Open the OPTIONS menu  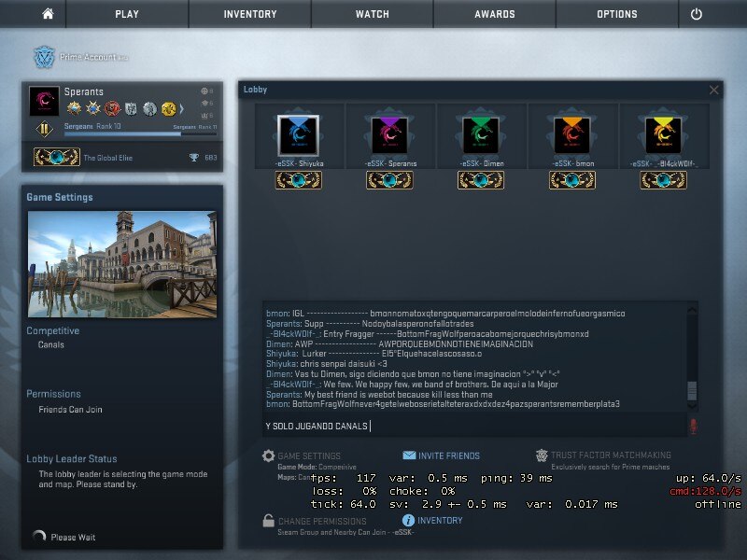coord(617,14)
